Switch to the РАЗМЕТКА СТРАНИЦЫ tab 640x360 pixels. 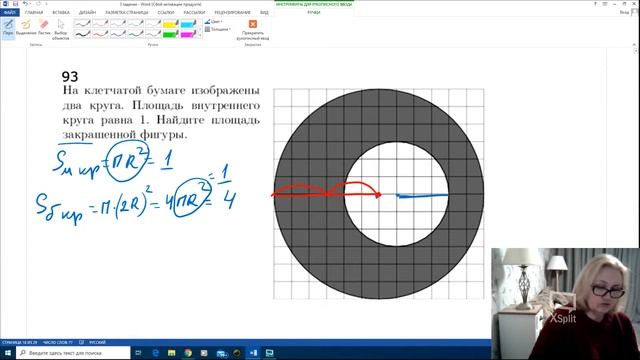127,13
